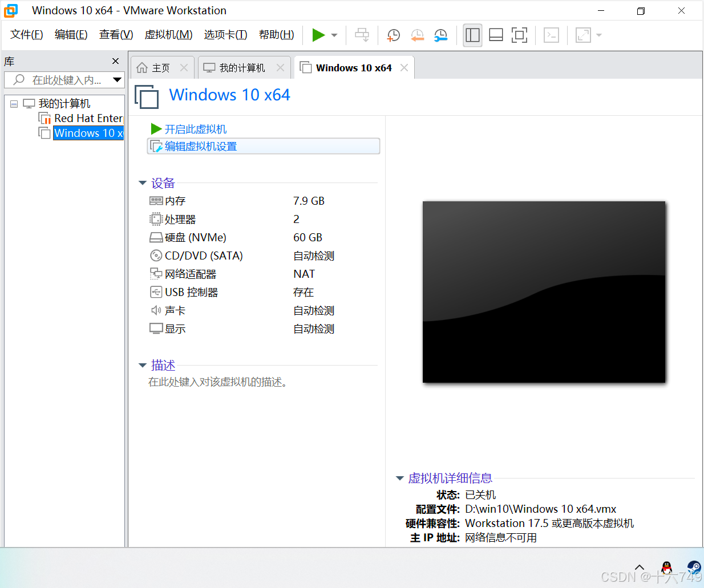Viewport: 704px width, 588px height.
Task: Collapse the 虚拟机详细信息 section
Action: tap(400, 478)
